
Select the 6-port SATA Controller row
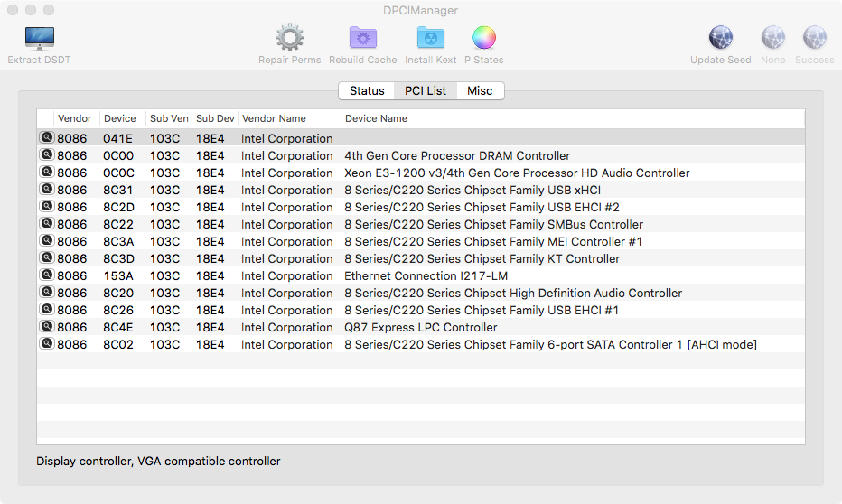click(x=550, y=344)
